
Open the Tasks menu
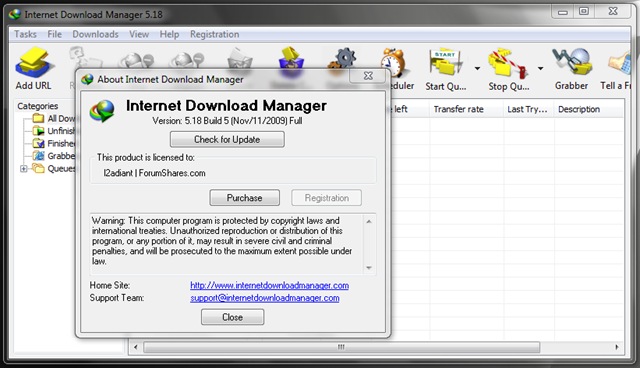tap(25, 34)
